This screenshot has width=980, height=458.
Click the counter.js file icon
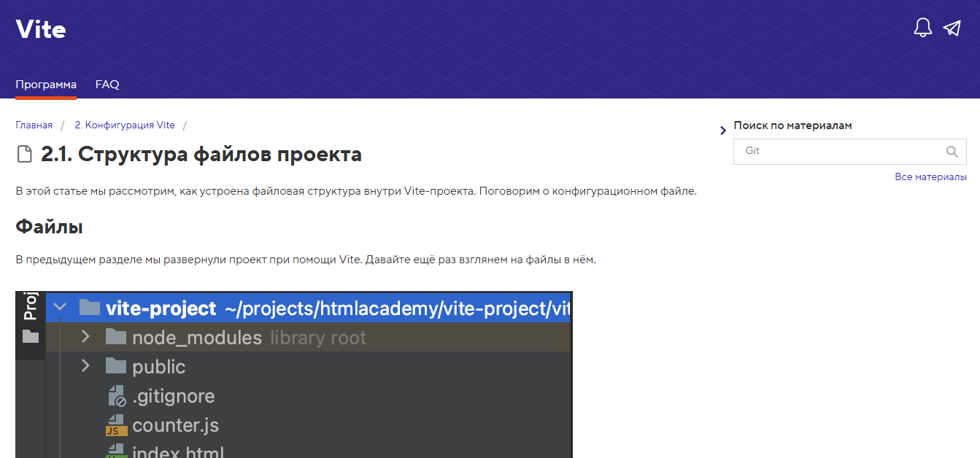pos(116,425)
